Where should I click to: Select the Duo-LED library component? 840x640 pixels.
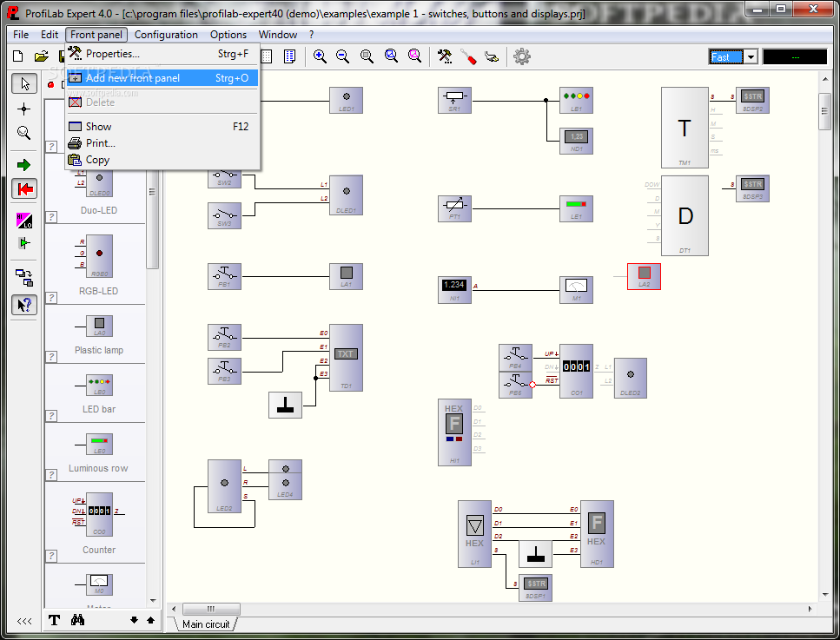point(99,185)
